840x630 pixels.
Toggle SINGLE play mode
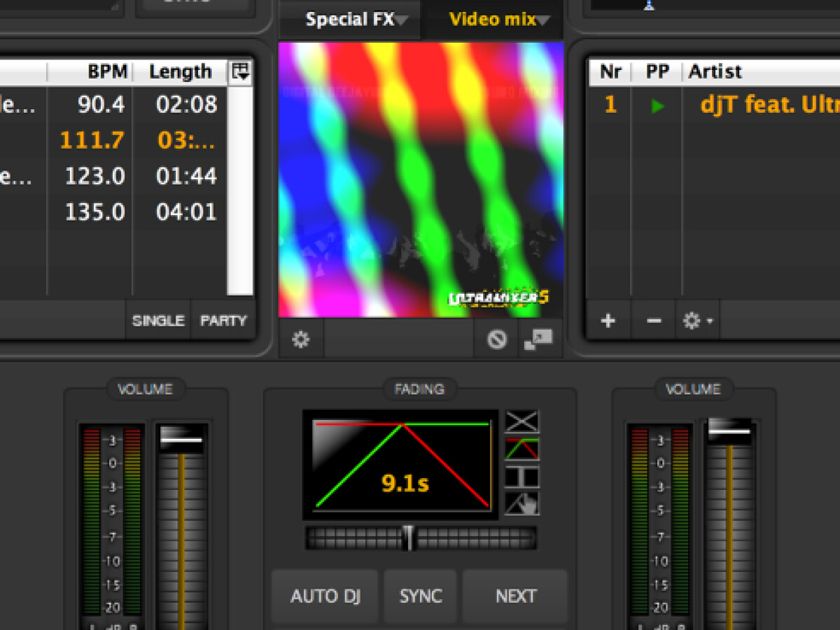158,321
